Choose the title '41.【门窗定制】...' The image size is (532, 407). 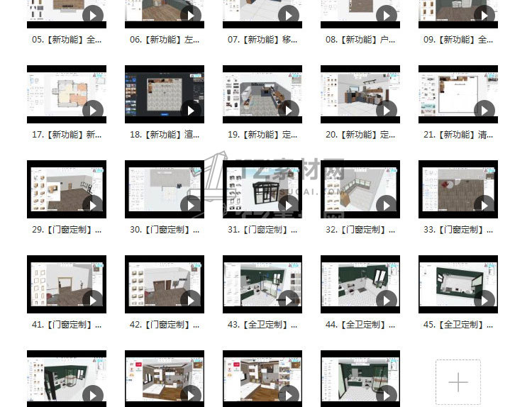click(x=67, y=325)
